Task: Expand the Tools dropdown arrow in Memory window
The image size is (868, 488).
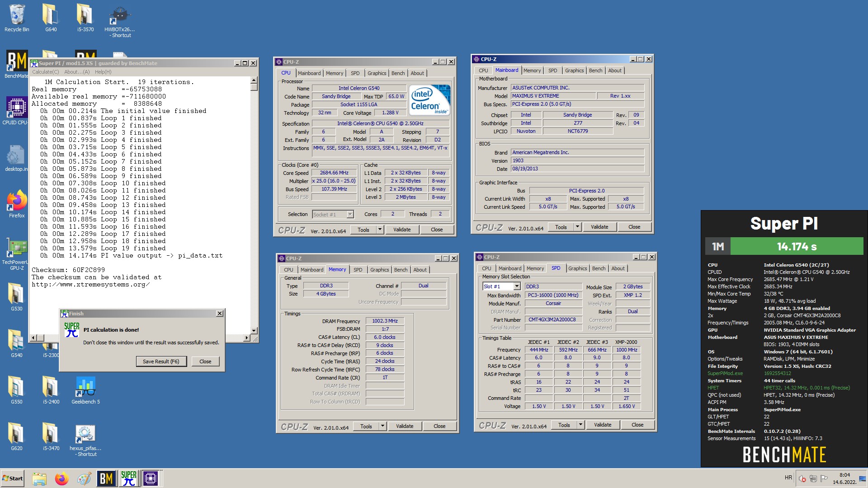Action: tap(382, 426)
